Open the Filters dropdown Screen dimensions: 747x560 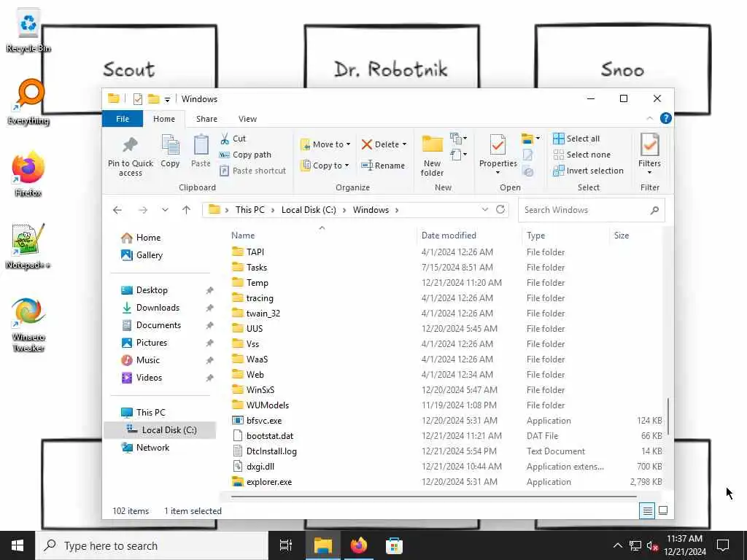pyautogui.click(x=649, y=155)
